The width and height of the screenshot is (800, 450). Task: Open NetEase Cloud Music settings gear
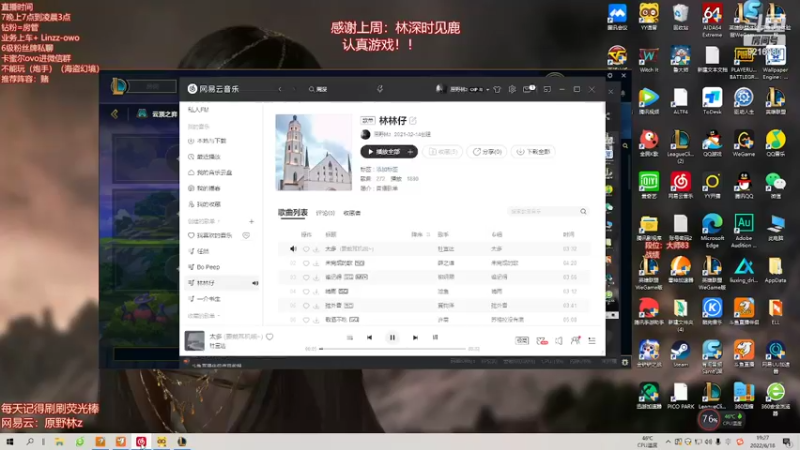pos(512,89)
